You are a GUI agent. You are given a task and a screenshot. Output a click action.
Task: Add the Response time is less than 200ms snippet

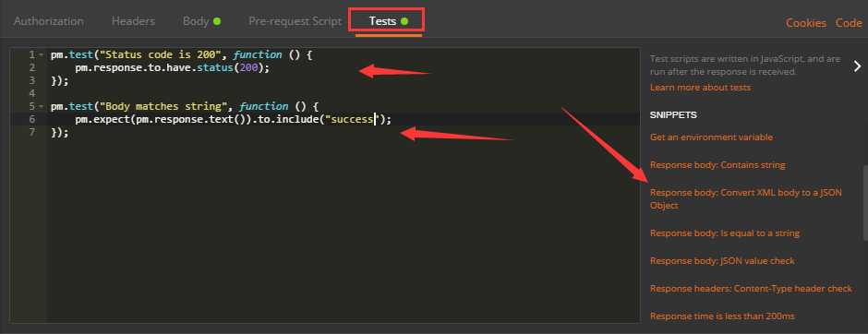point(722,316)
